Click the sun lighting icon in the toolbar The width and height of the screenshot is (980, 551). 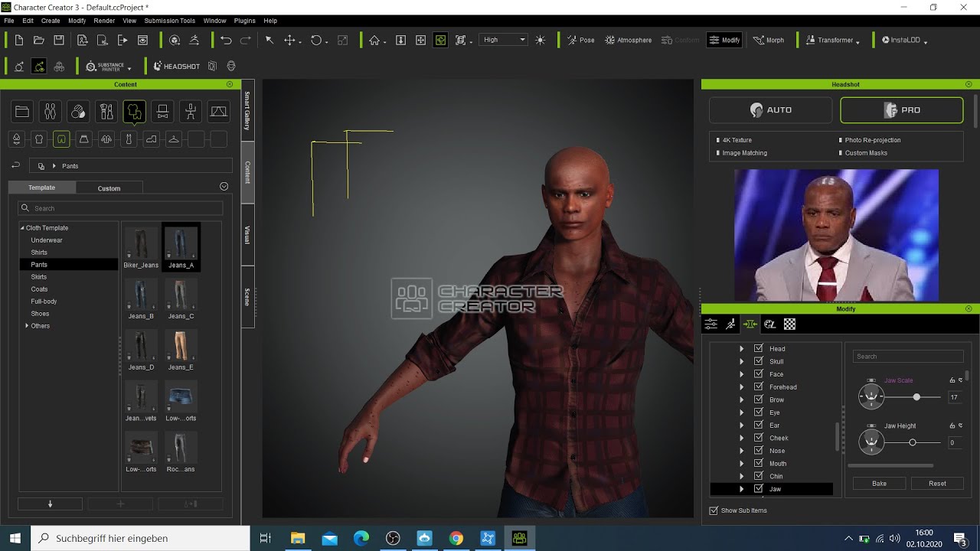point(541,40)
